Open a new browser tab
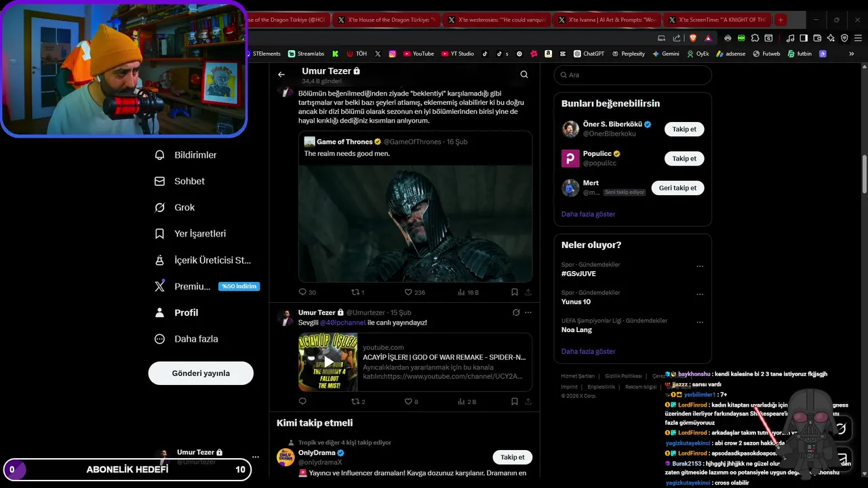868x488 pixels. click(x=781, y=20)
